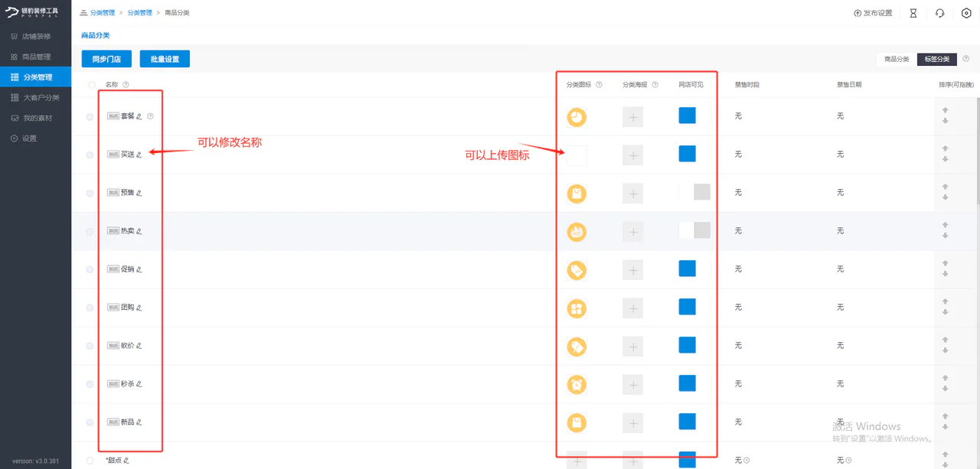Click the hourglass icon in the top bar
This screenshot has width=980, height=469.
913,13
